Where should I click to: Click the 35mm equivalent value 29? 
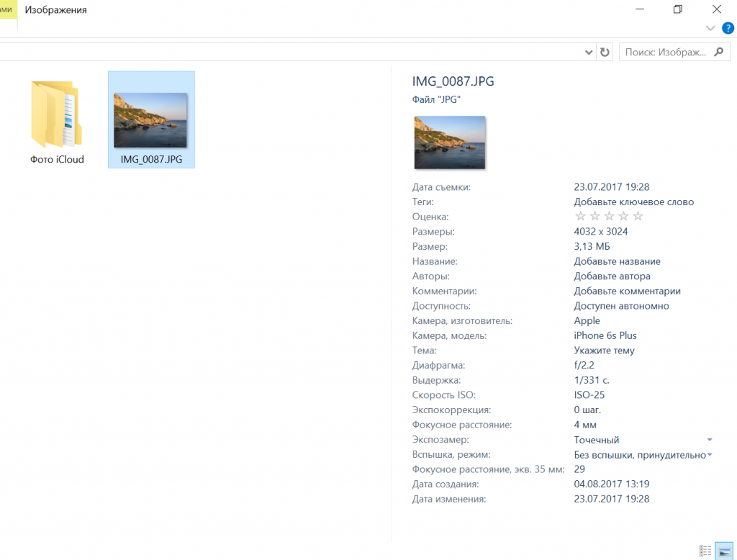pyautogui.click(x=579, y=469)
